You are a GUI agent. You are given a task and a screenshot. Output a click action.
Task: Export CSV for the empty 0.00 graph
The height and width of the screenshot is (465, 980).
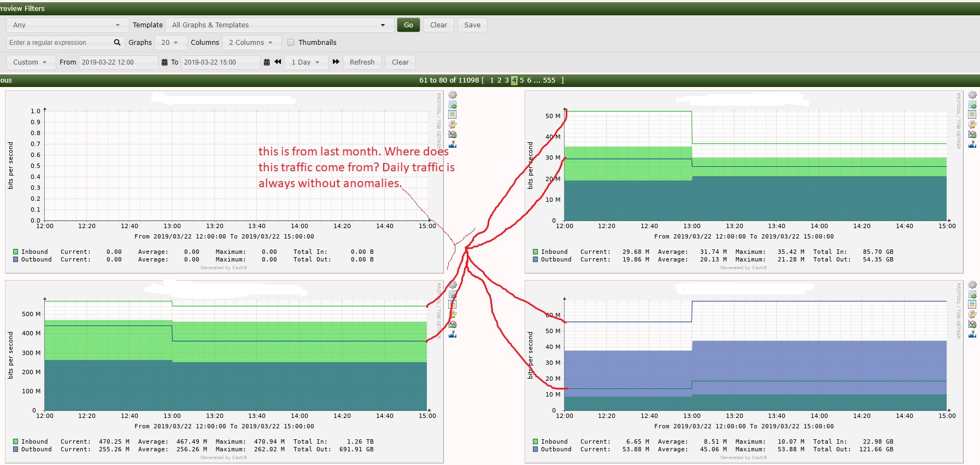(x=453, y=104)
